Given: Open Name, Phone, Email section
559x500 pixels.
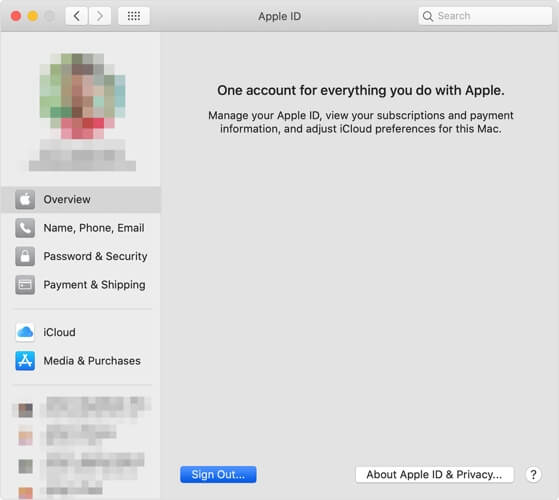Looking at the screenshot, I should click(81, 228).
